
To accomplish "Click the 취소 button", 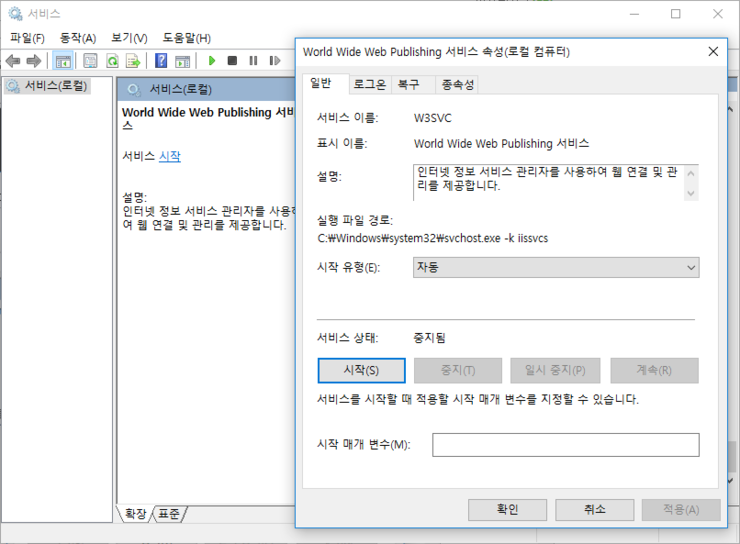I will point(595,510).
